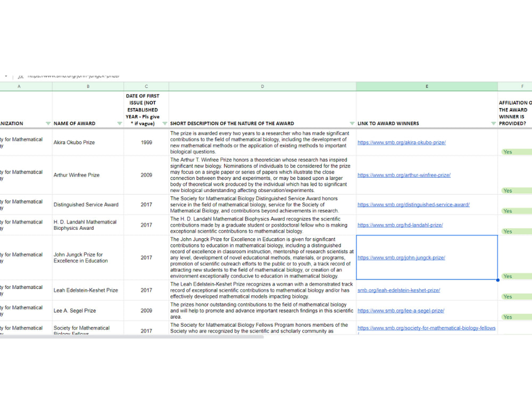
Task: Select the Distinguished Service Award cell
Action: click(88, 205)
